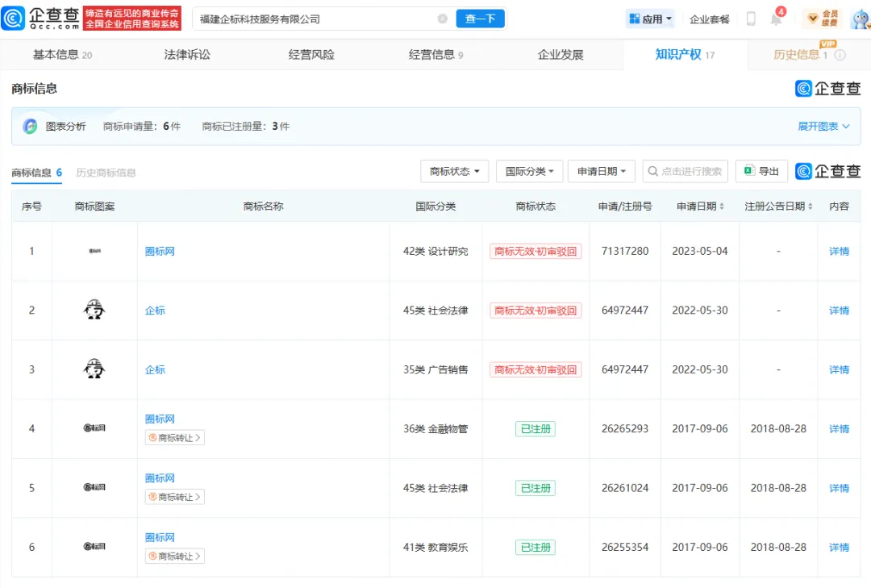Click the Excel icon on 导出 button
The height and width of the screenshot is (588, 871).
click(x=748, y=171)
